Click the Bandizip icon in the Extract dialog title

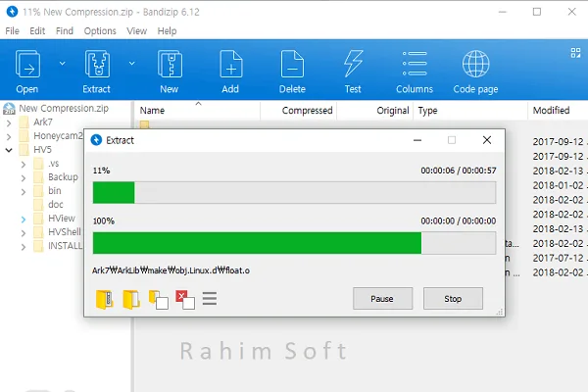(x=96, y=140)
